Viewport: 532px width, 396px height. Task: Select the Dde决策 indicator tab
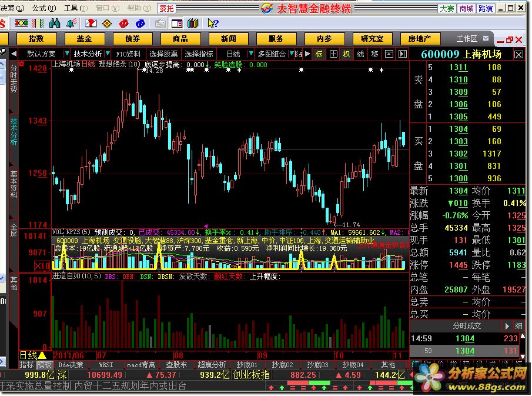pyautogui.click(x=71, y=365)
